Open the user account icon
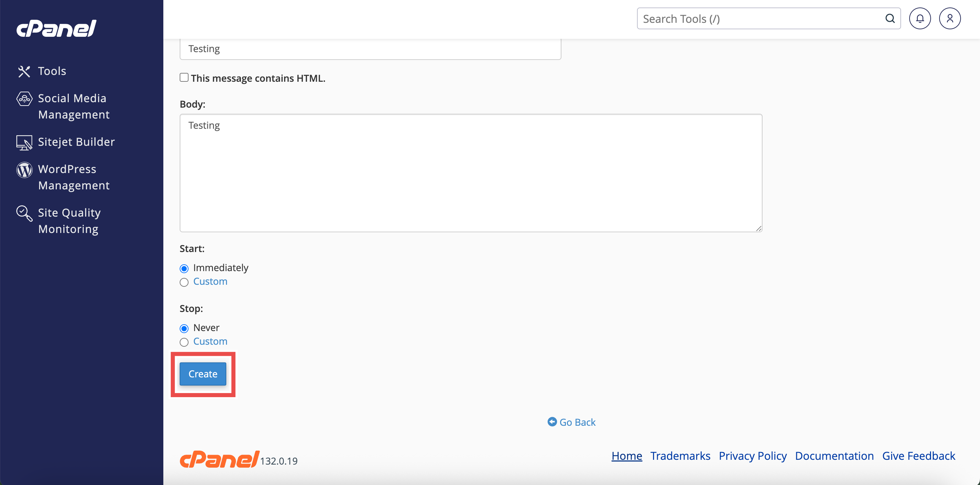Screen dimensions: 980x485 [x=950, y=19]
